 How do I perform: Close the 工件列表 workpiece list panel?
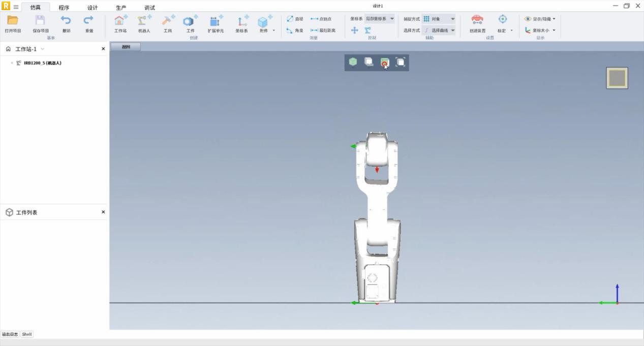[x=103, y=212]
